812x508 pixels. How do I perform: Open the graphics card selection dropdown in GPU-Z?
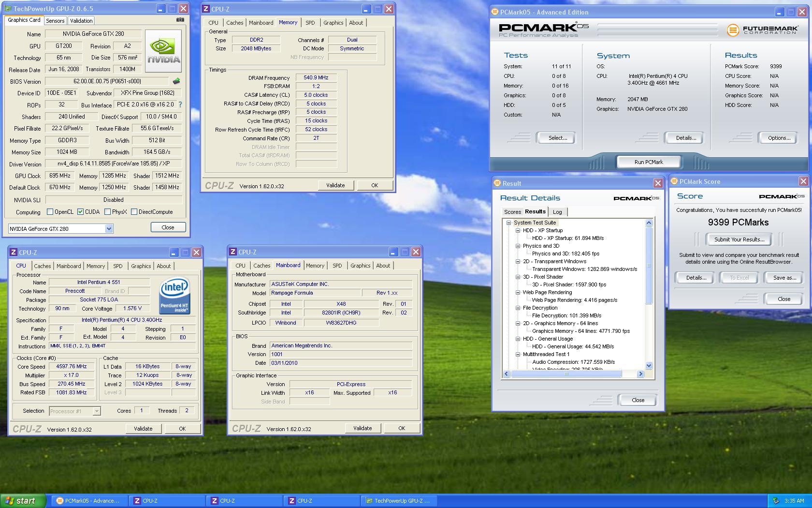pyautogui.click(x=109, y=229)
